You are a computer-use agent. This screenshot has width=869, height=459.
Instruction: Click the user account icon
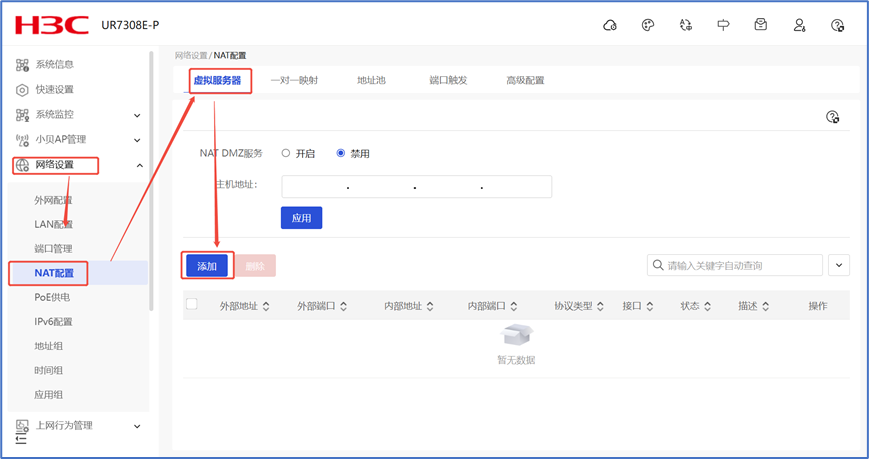click(799, 25)
